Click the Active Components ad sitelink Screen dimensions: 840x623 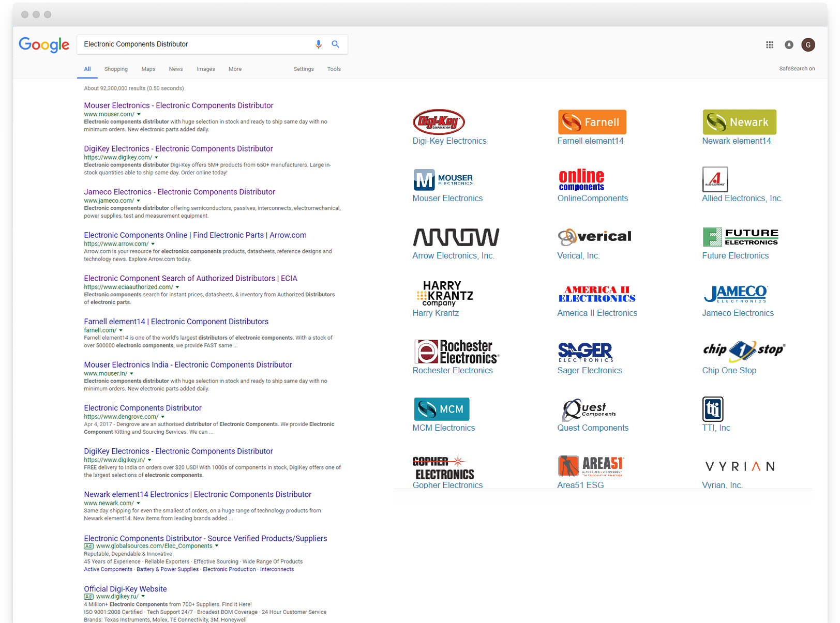pyautogui.click(x=108, y=569)
